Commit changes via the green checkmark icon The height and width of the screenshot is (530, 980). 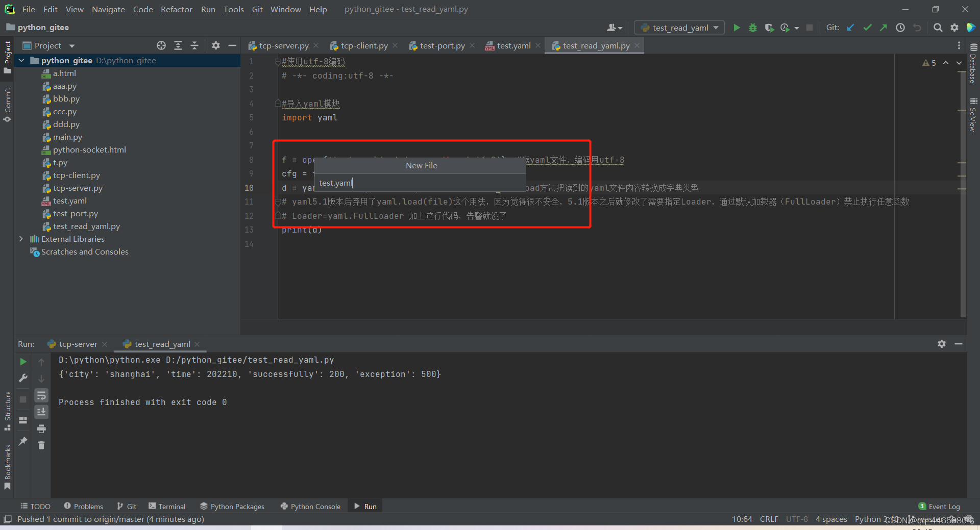[x=867, y=28]
